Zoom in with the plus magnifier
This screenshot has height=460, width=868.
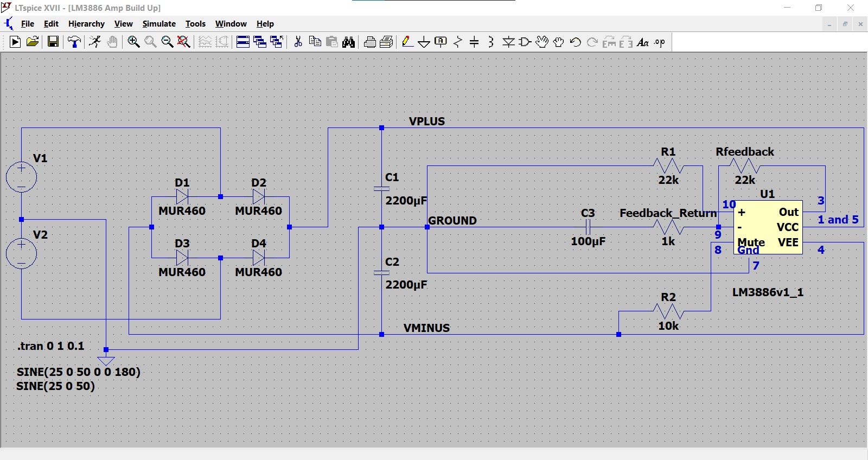(133, 42)
